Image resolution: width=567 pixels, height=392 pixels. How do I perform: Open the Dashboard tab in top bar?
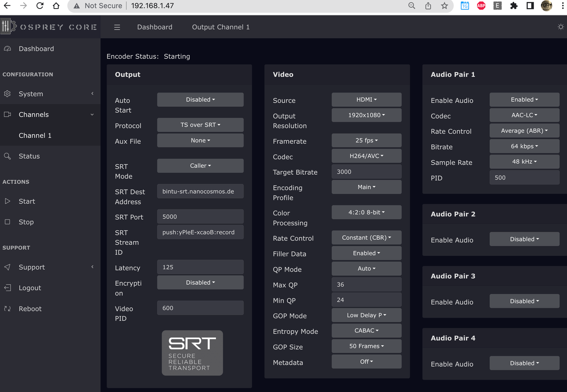coord(155,27)
